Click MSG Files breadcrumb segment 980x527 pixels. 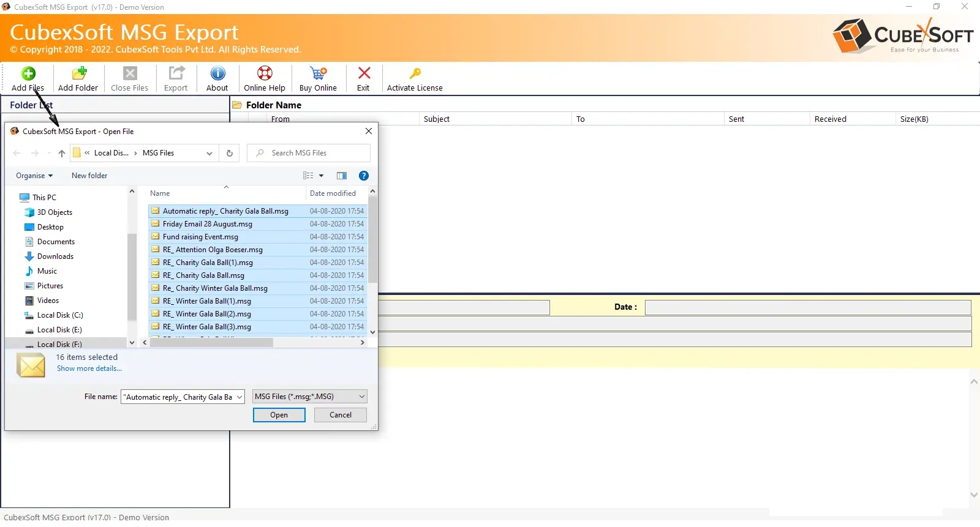pyautogui.click(x=158, y=153)
